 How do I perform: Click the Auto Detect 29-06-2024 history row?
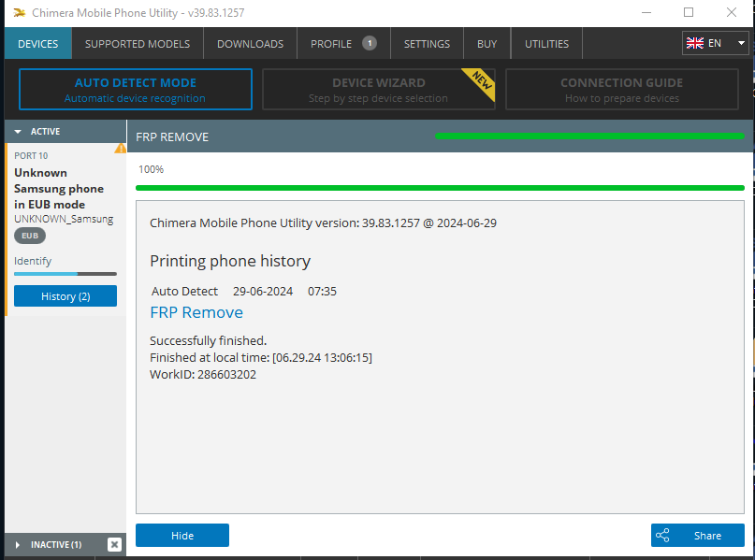(244, 291)
